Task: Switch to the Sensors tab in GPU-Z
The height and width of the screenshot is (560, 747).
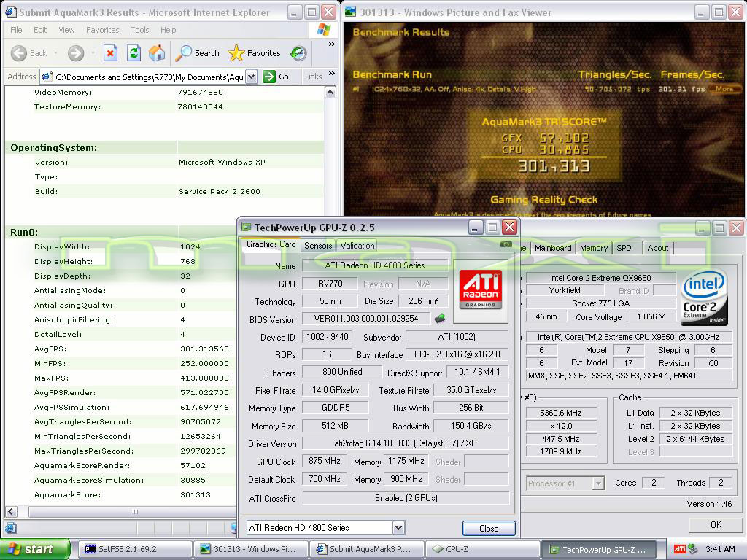Action: click(x=318, y=245)
